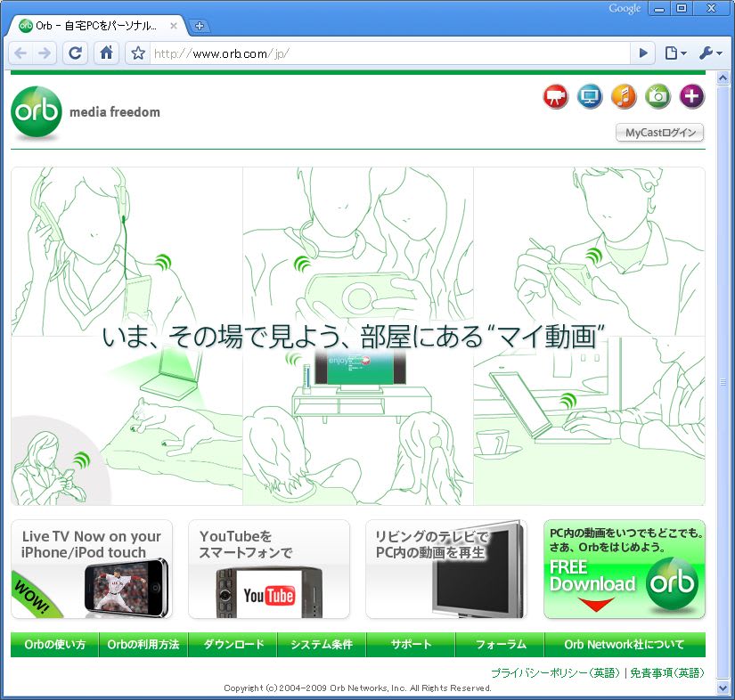Open システム条件 menu item
Image resolution: width=735 pixels, height=700 pixels.
(322, 644)
